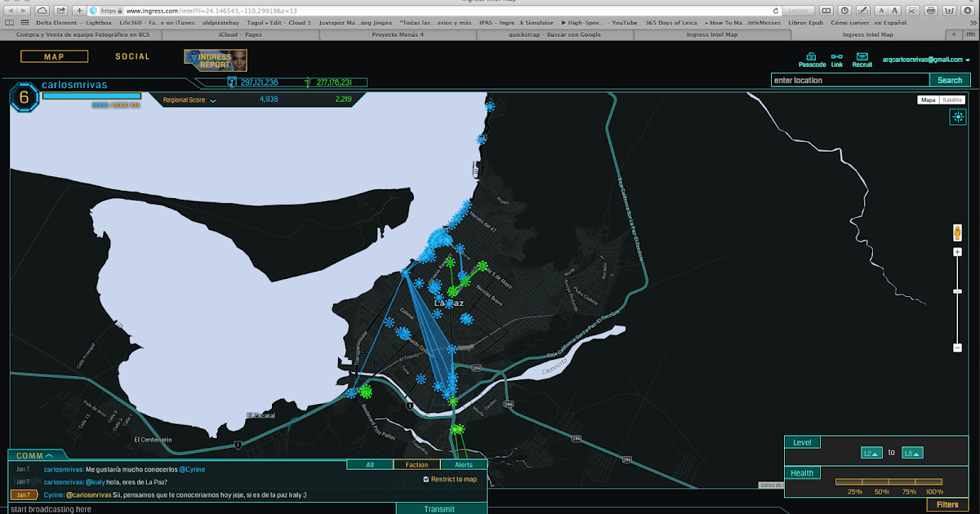The image size is (980, 514).
Task: Switch map view to Mapa
Action: pos(929,100)
